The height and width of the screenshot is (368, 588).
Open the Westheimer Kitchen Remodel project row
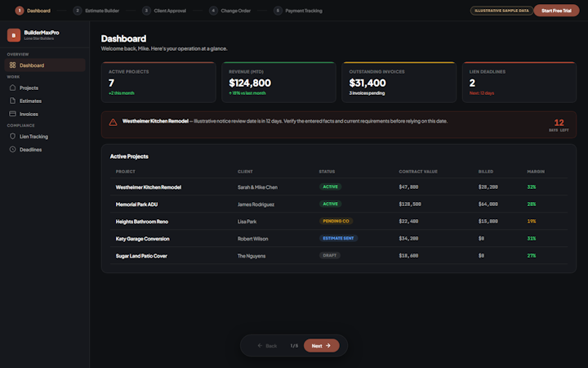339,187
